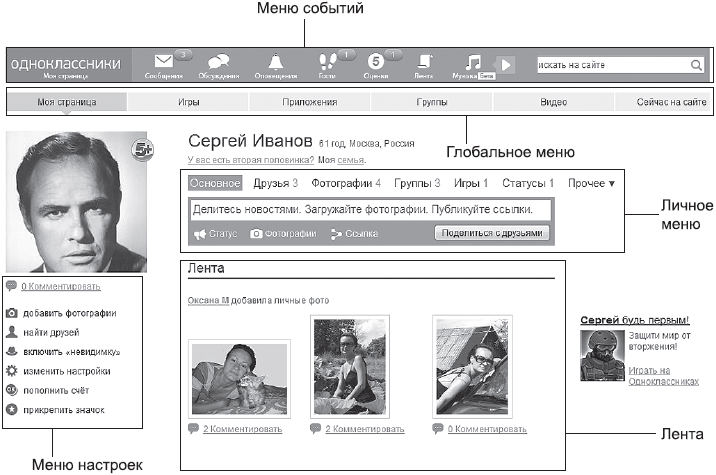
Task: Open the Оценки icon
Action: tap(375, 61)
